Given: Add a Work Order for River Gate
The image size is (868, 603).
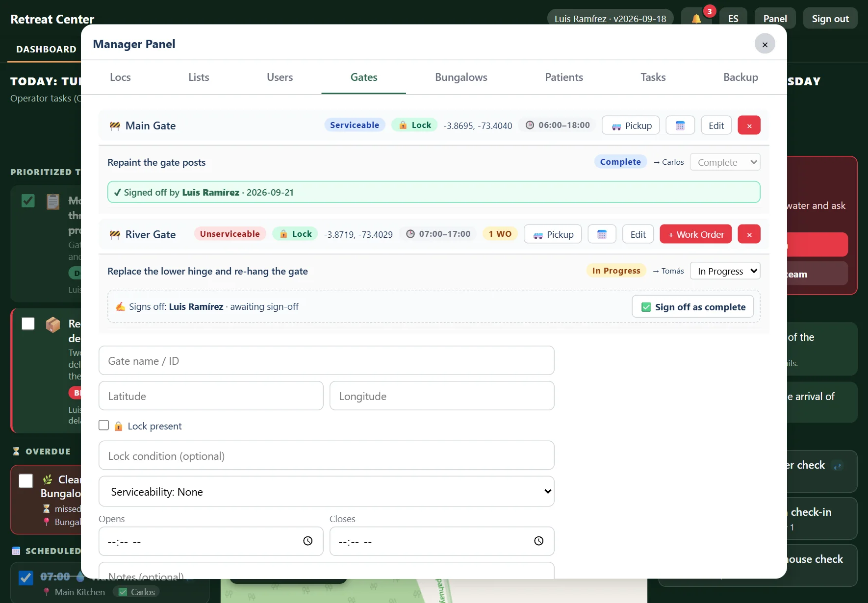Looking at the screenshot, I should click(695, 234).
